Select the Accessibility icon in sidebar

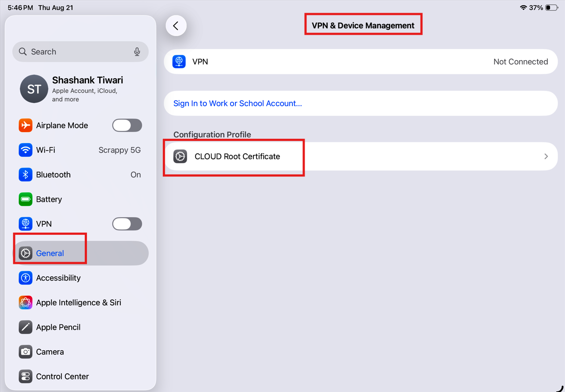[x=25, y=278]
